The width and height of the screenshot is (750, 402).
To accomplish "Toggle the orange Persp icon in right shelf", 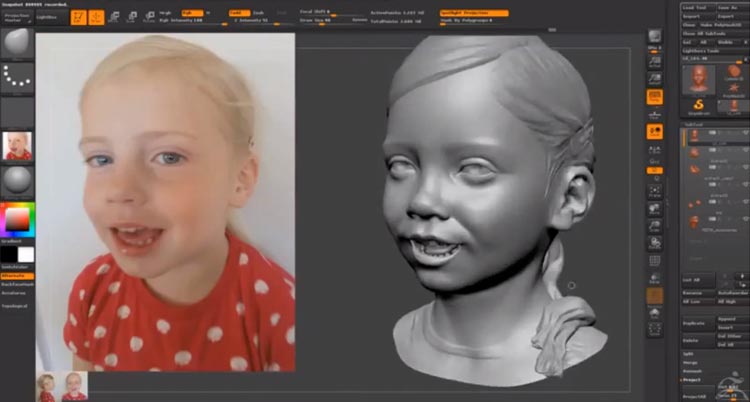I will tap(655, 97).
